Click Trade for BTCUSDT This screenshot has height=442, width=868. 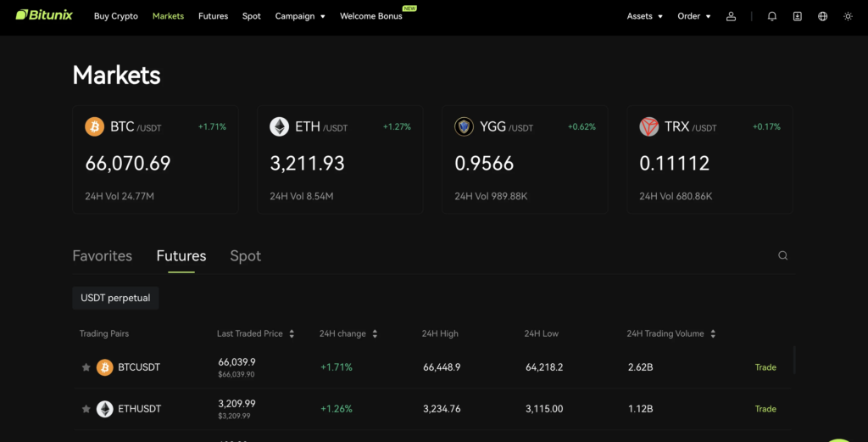[765, 367]
